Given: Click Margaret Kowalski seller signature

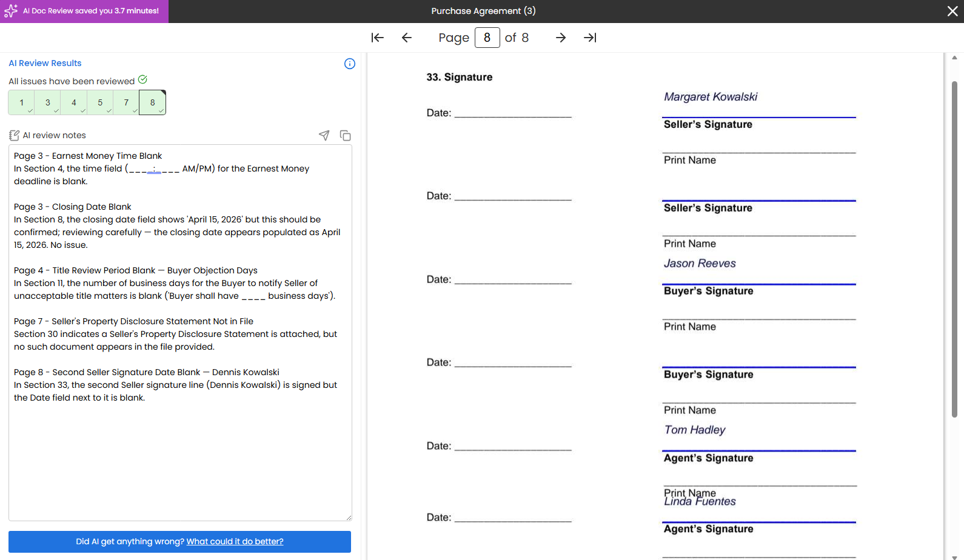Looking at the screenshot, I should [711, 97].
